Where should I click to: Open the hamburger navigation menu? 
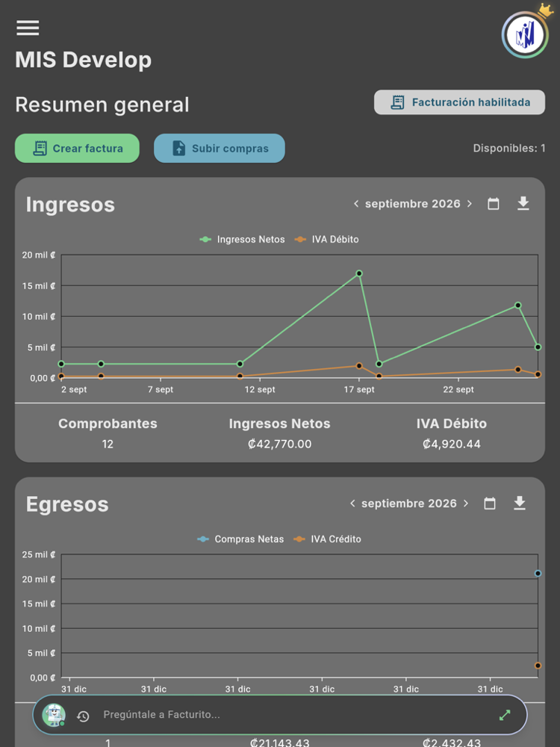(28, 28)
